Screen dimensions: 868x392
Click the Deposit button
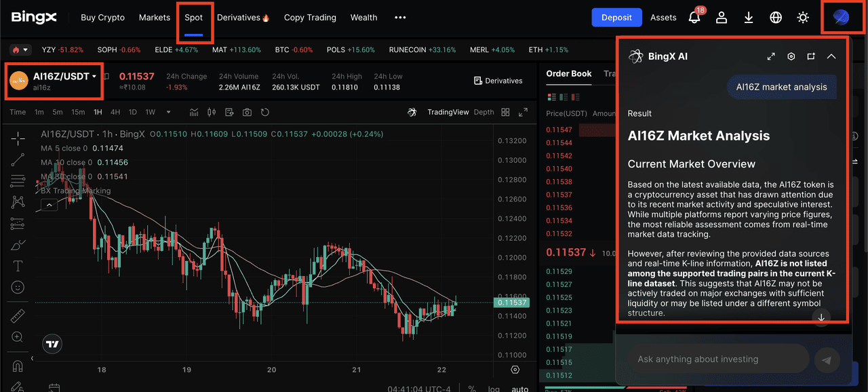click(x=616, y=18)
